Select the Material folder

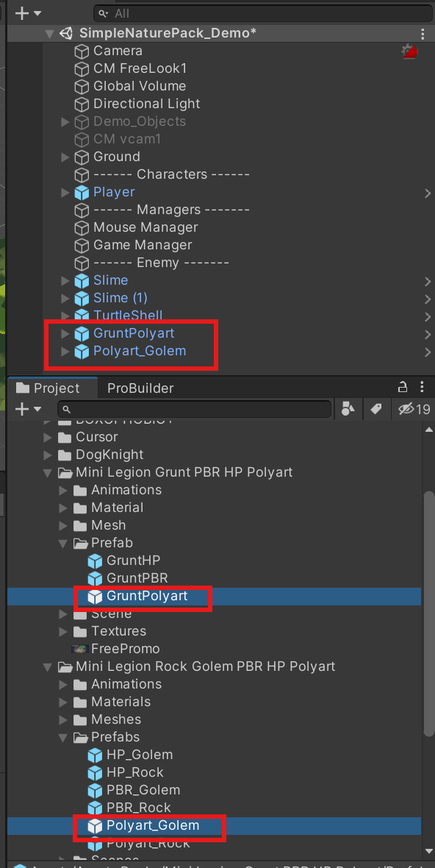tap(117, 508)
